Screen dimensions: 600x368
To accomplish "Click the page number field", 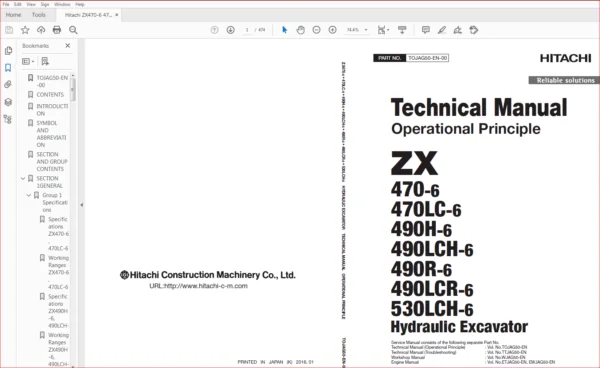I will coord(247,30).
